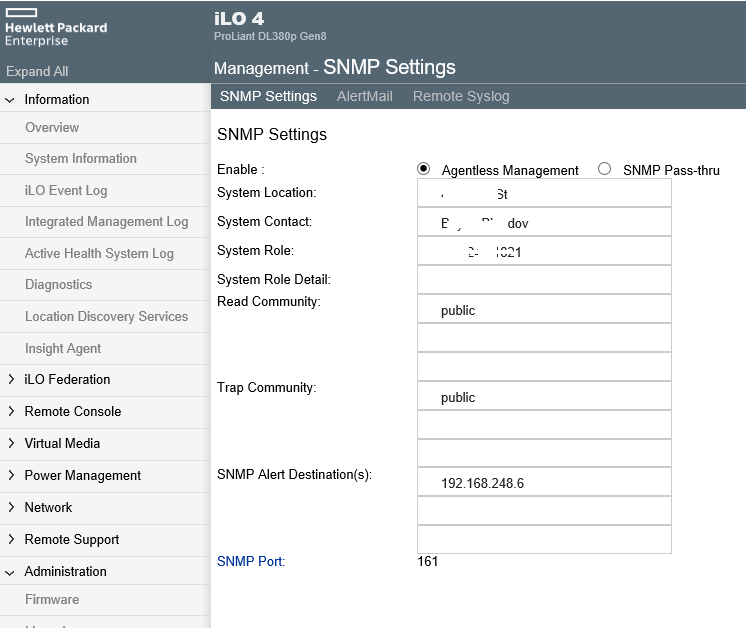Switch to the AlertMail tab
Viewport: 746px width, 628px height.
(x=364, y=96)
